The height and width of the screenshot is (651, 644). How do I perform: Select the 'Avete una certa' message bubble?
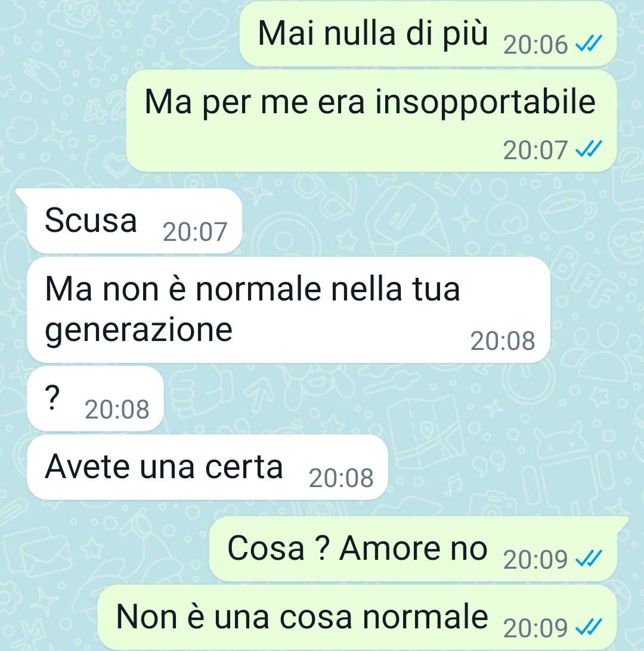tap(207, 467)
